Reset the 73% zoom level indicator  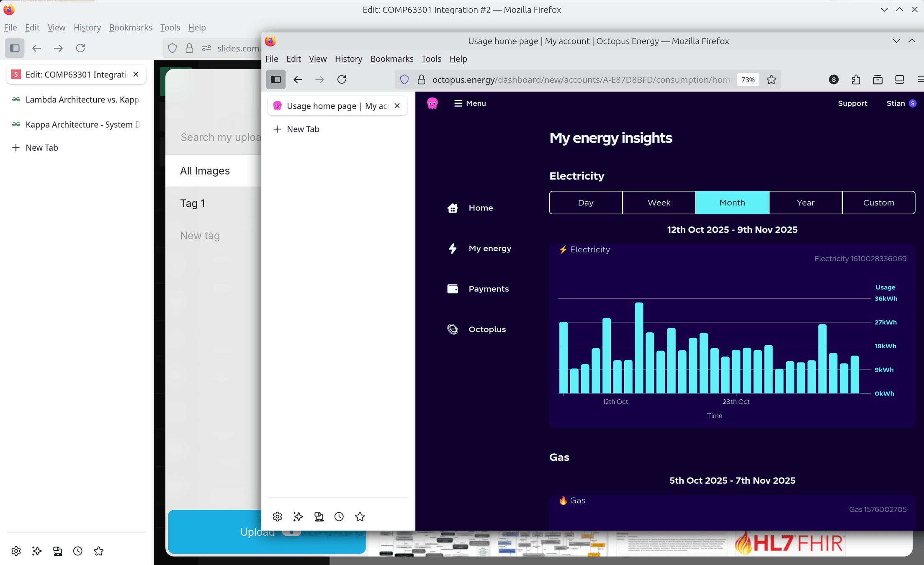pos(748,80)
